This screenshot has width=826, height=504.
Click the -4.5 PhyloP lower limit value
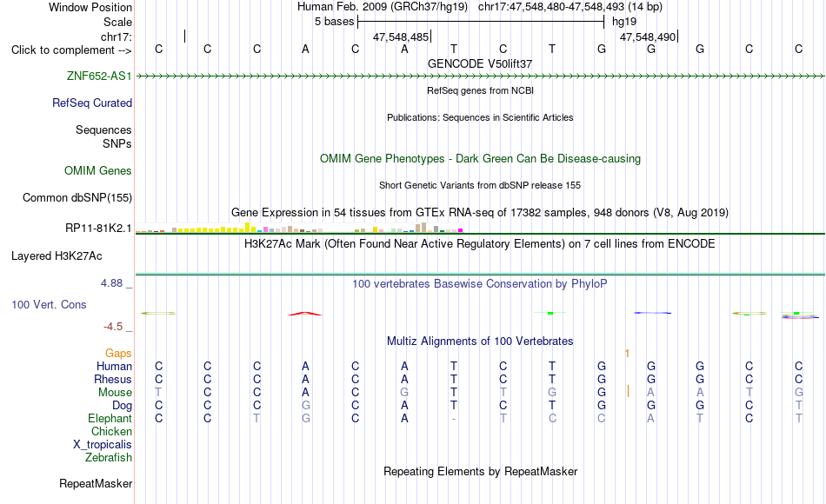pos(113,327)
